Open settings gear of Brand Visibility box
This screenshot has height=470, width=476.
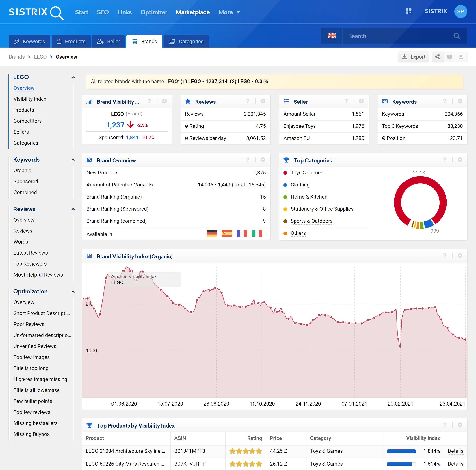pyautogui.click(x=164, y=101)
